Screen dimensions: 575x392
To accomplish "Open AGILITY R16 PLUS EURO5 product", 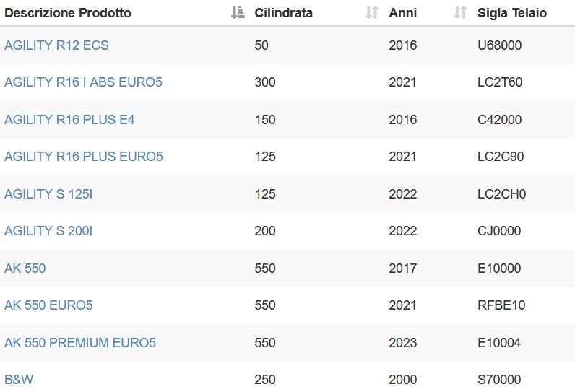I will [84, 157].
